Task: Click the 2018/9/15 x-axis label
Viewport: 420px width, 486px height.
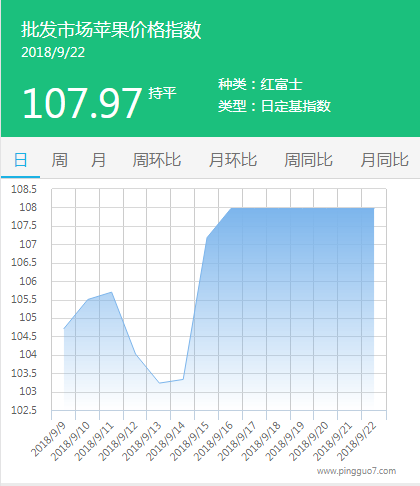Action: (190, 441)
